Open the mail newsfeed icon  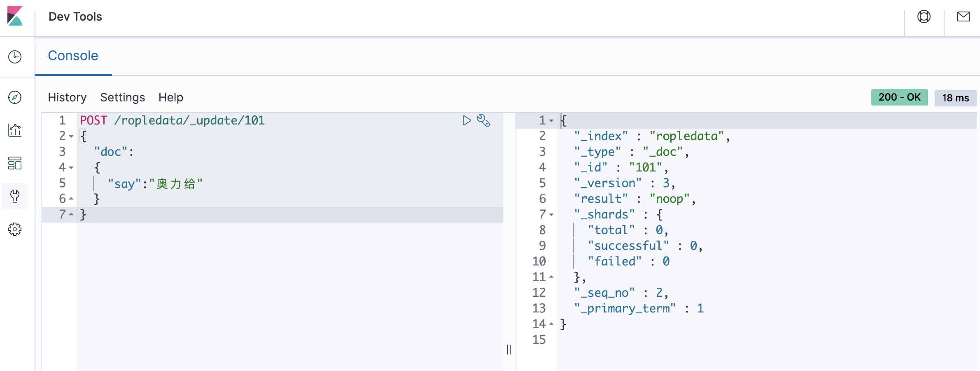click(964, 16)
